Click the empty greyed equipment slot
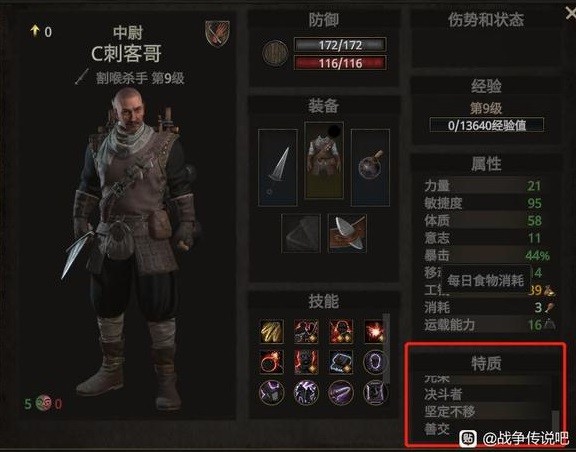 [x=301, y=233]
